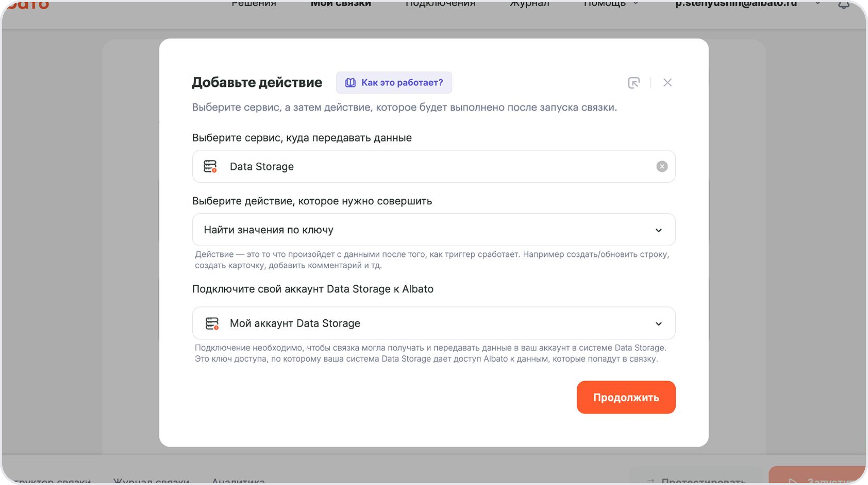
Task: Click the notification bell icon
Action: coord(844,4)
